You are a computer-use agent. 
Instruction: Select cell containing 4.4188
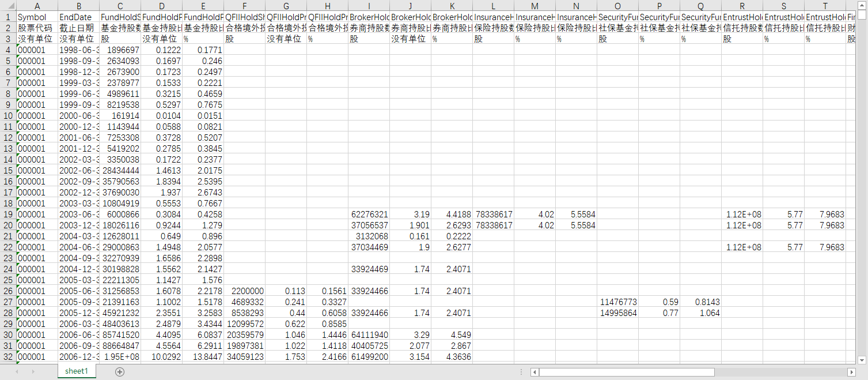[452, 214]
